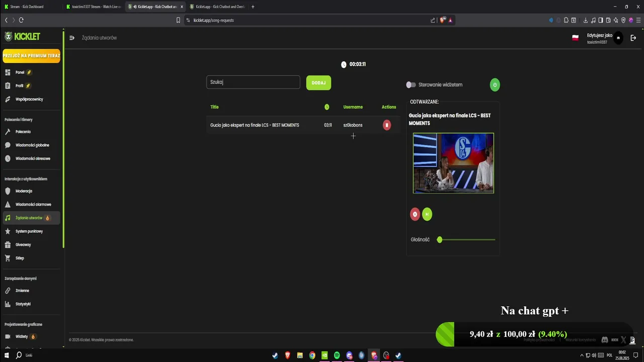Delete the Gucio jako ekspert song request
The image size is (644, 362).
pyautogui.click(x=386, y=125)
